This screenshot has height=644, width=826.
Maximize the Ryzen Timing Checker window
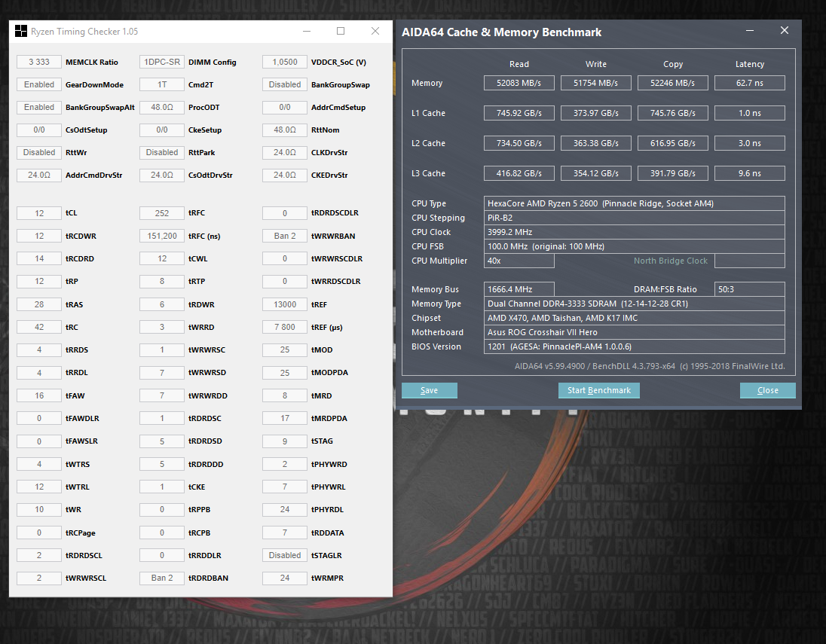point(341,31)
